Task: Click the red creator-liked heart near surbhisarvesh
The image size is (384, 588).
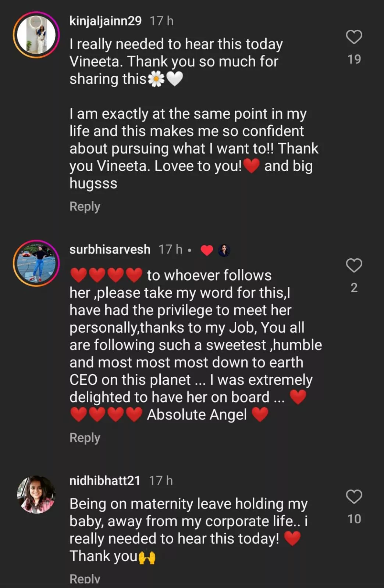Action: point(207,250)
